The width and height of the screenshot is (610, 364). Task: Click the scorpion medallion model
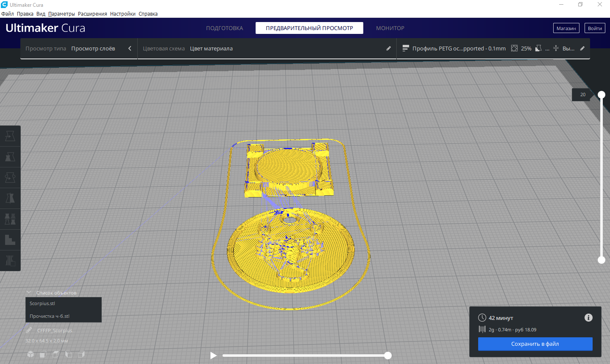(291, 250)
